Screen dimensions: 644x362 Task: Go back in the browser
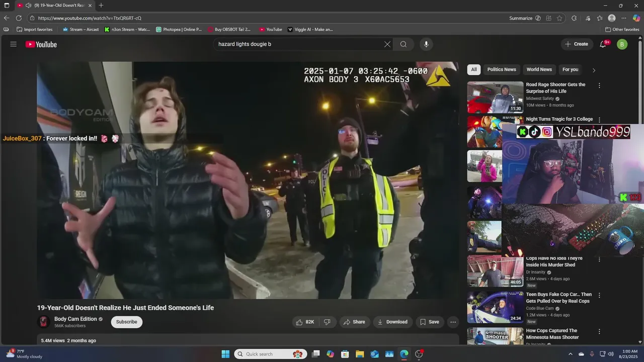point(7,18)
